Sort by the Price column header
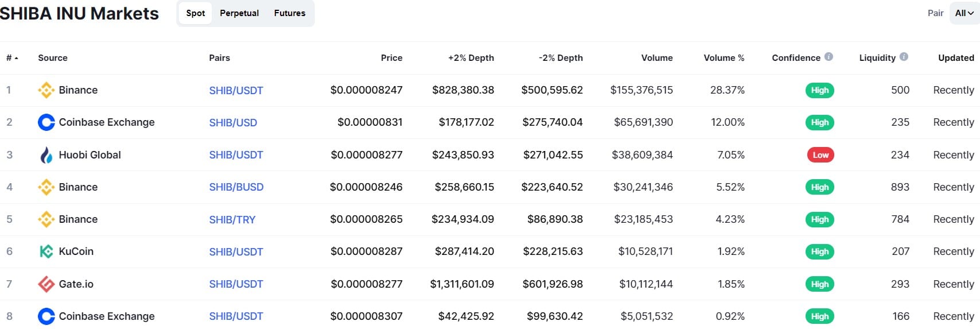Image resolution: width=980 pixels, height=329 pixels. pos(392,58)
